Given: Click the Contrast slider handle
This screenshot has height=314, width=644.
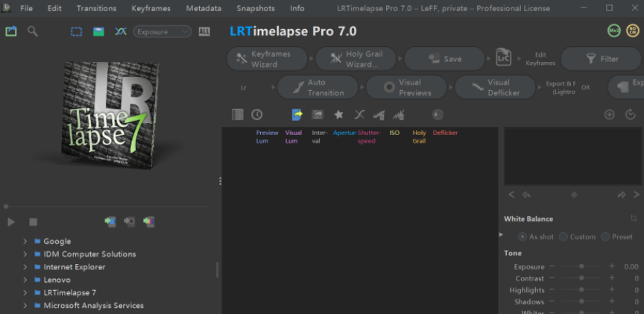Looking at the screenshot, I should (x=581, y=278).
